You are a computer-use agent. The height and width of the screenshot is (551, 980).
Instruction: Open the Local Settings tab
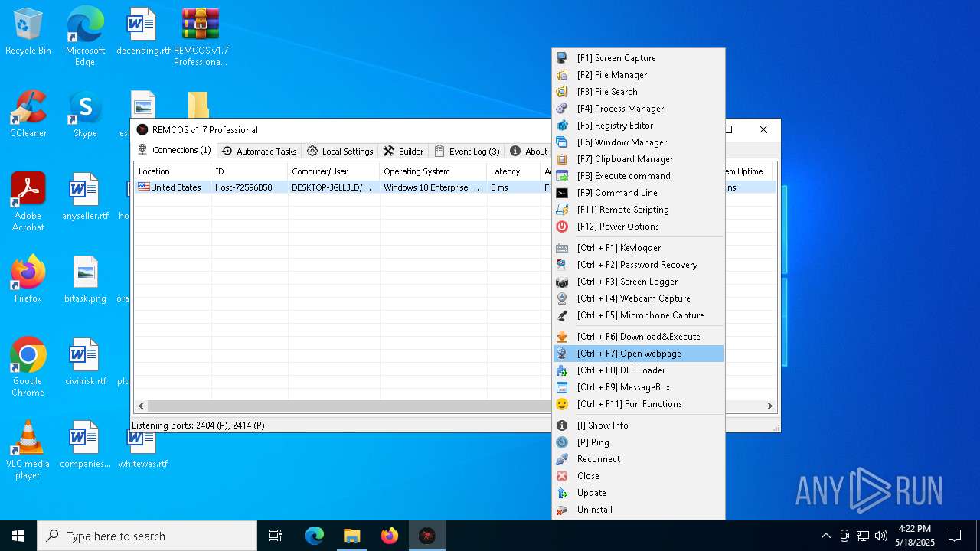[340, 152]
